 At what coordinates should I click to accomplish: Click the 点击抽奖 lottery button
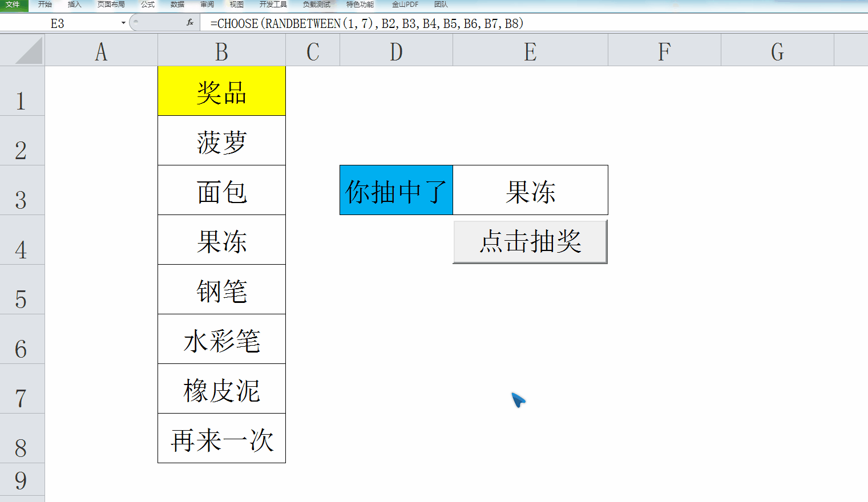(530, 241)
